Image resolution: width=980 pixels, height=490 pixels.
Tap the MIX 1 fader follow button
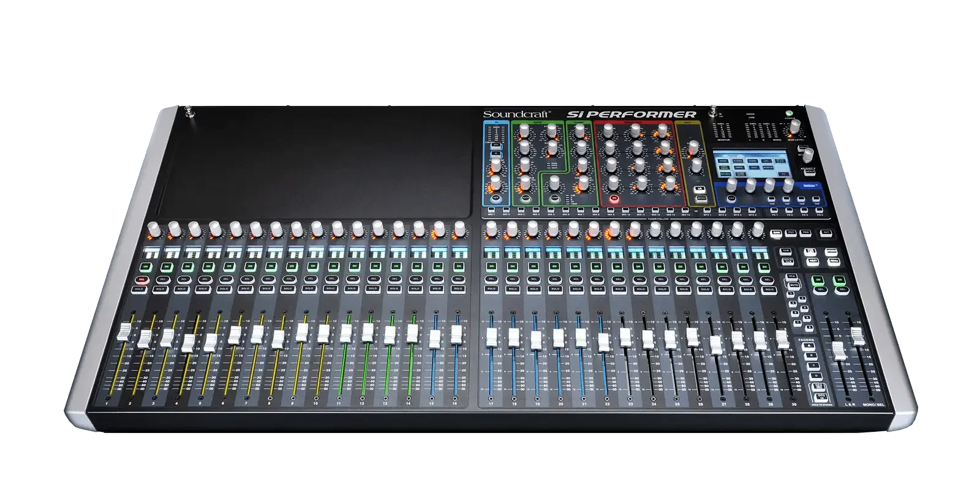491,209
